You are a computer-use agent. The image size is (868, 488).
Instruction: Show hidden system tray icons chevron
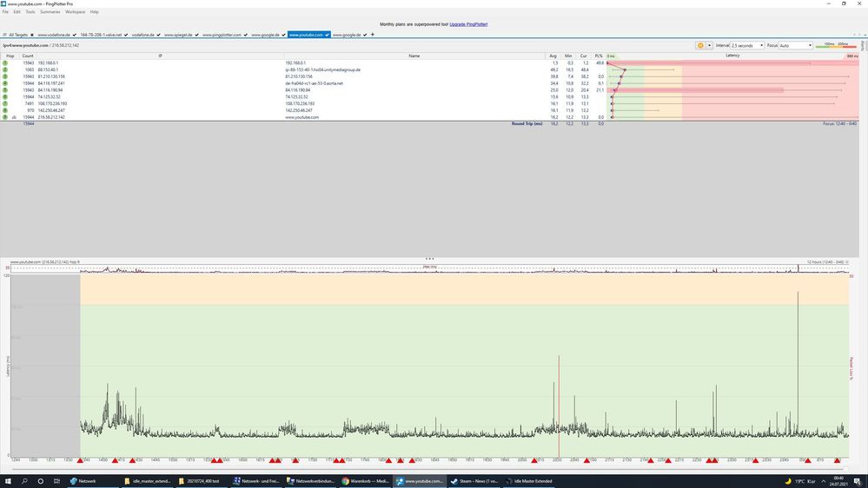point(823,481)
